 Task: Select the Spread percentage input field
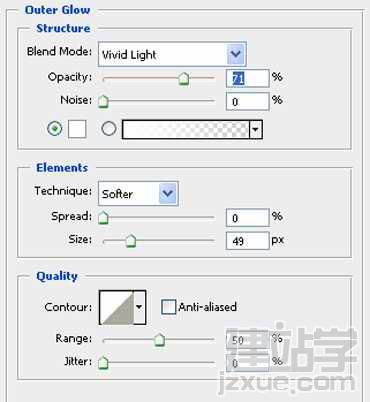pos(247,218)
